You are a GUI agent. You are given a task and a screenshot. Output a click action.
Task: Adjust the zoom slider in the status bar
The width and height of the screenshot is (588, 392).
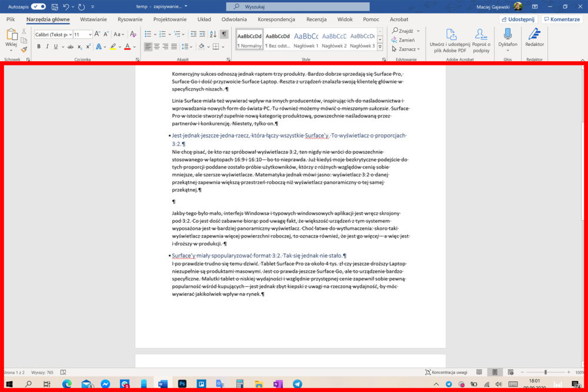(x=546, y=372)
